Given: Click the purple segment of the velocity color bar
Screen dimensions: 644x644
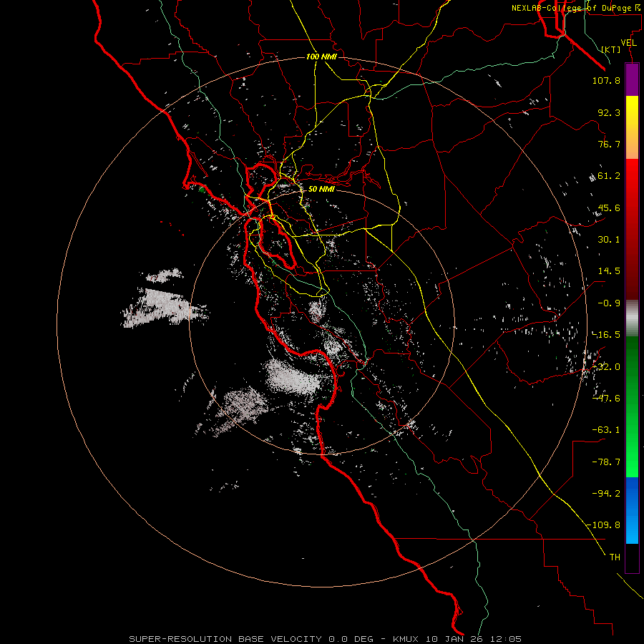Looking at the screenshot, I should (x=632, y=79).
